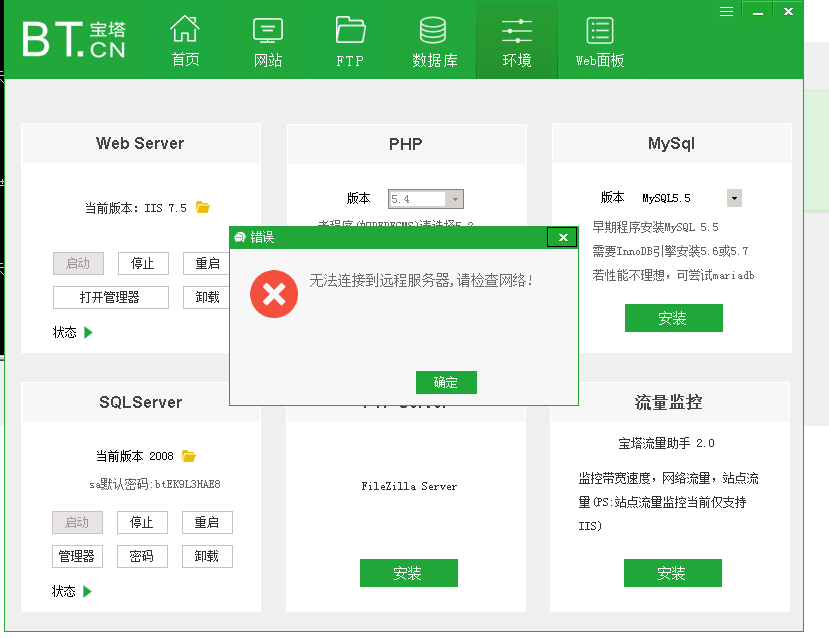Open the MySQL5.5 version dropdown arrow
The image size is (829, 638).
(734, 198)
